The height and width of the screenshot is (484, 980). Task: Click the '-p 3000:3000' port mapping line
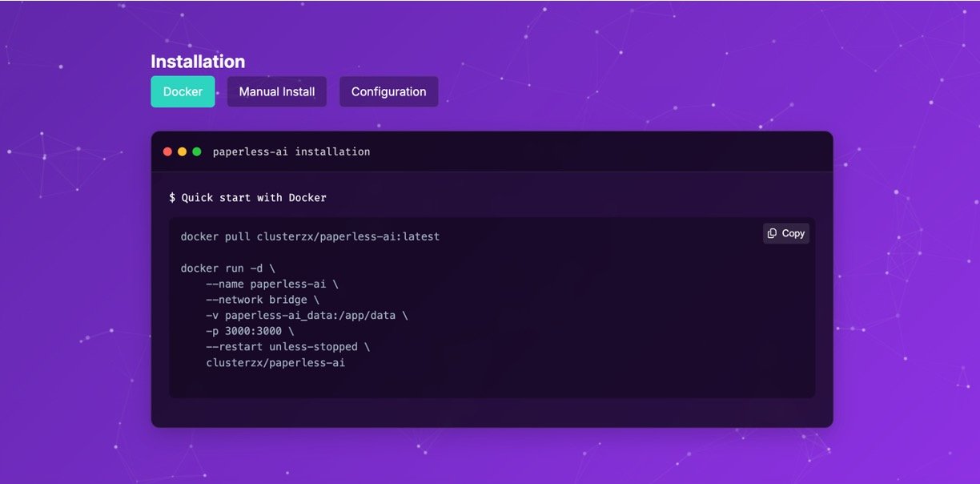tap(250, 331)
